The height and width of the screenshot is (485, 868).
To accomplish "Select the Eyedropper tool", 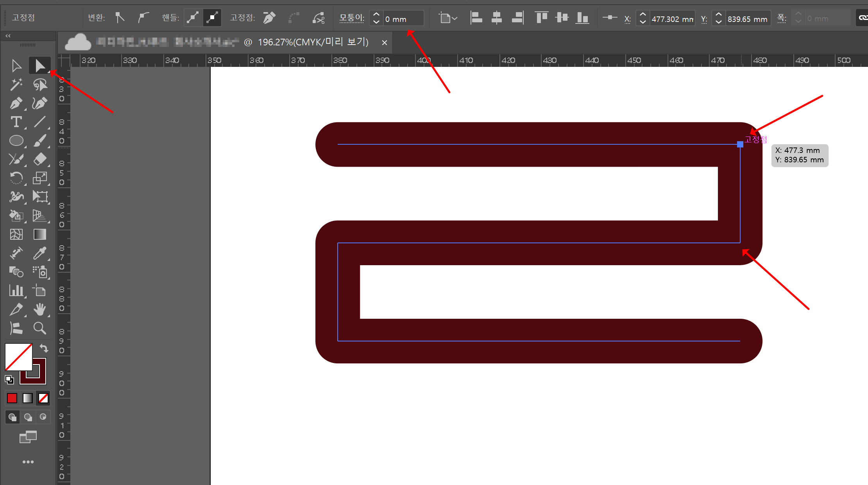I will [x=40, y=253].
